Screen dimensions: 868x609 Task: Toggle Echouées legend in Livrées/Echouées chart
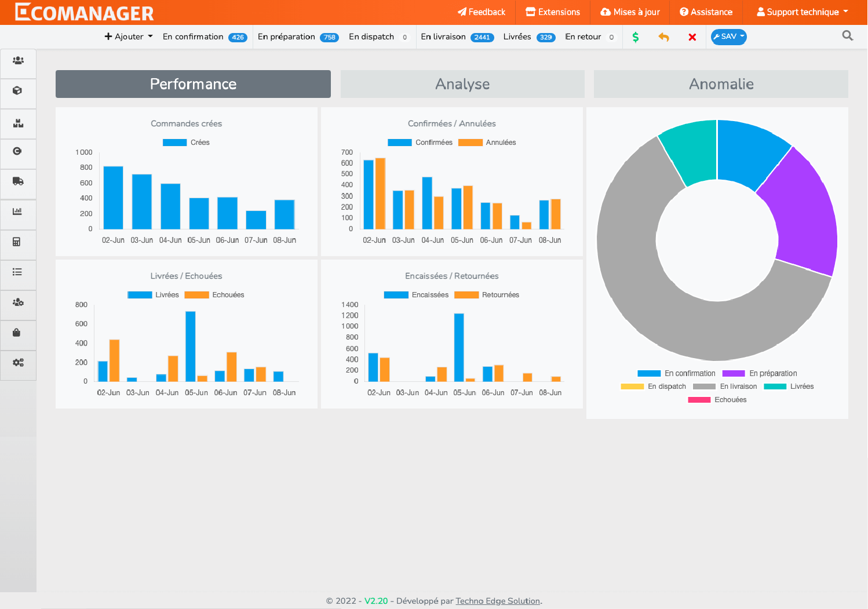(x=214, y=295)
